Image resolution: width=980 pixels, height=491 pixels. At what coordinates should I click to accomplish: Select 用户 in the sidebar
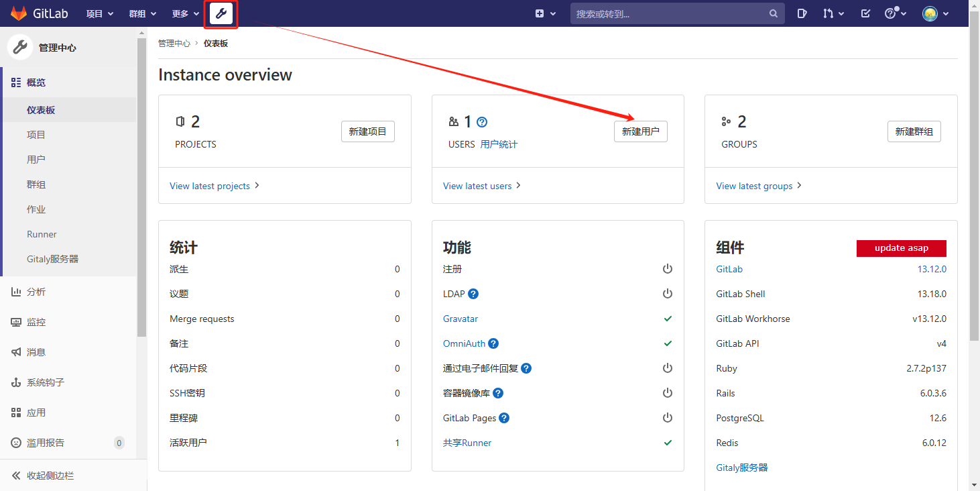[x=36, y=160]
